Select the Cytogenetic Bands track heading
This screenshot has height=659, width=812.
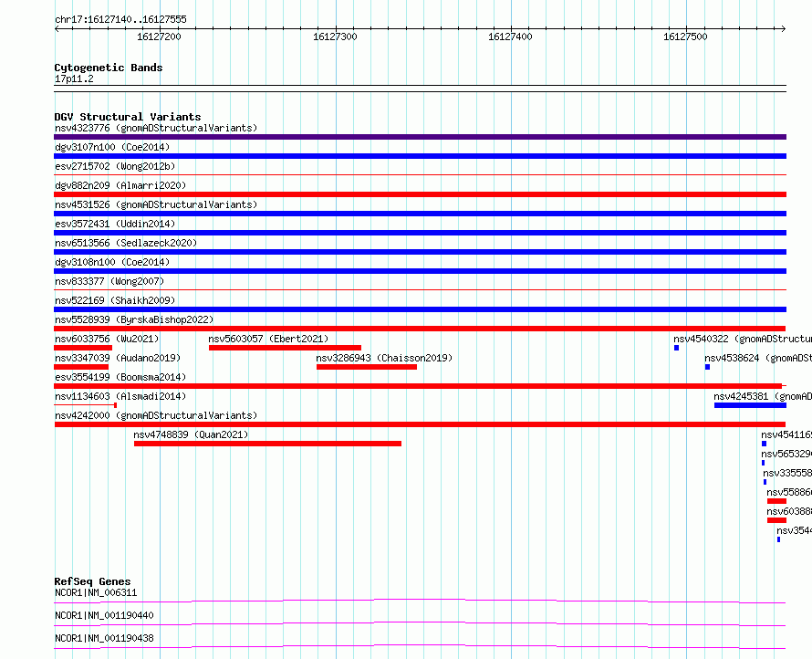point(109,68)
